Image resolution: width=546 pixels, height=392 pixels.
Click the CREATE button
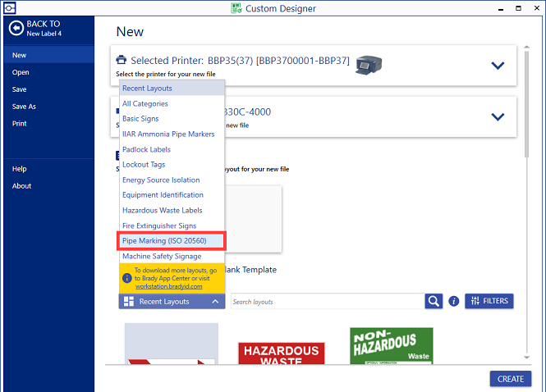(511, 379)
